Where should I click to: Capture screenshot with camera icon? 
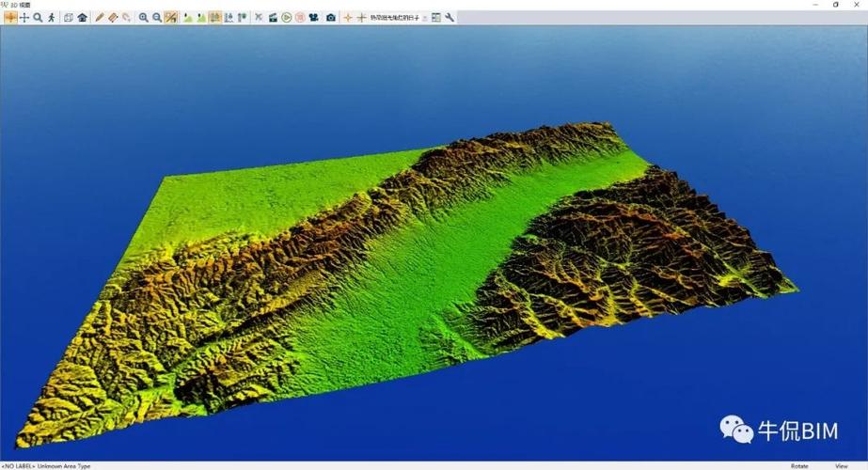coord(331,18)
